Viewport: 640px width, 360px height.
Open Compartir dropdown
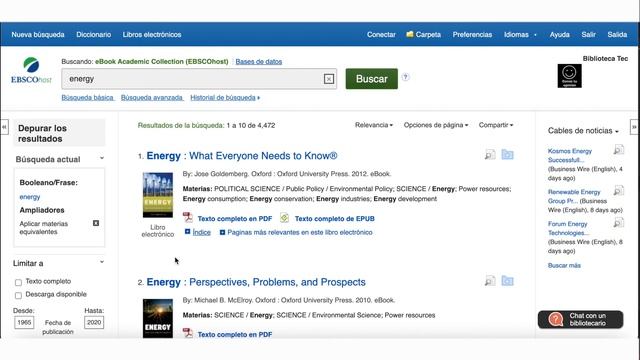(x=496, y=125)
